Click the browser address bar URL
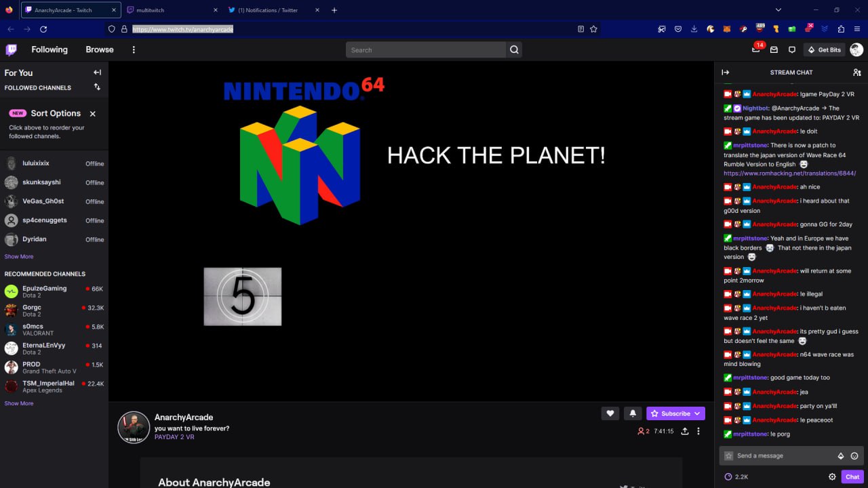Viewport: 868px width, 488px height. 183,29
